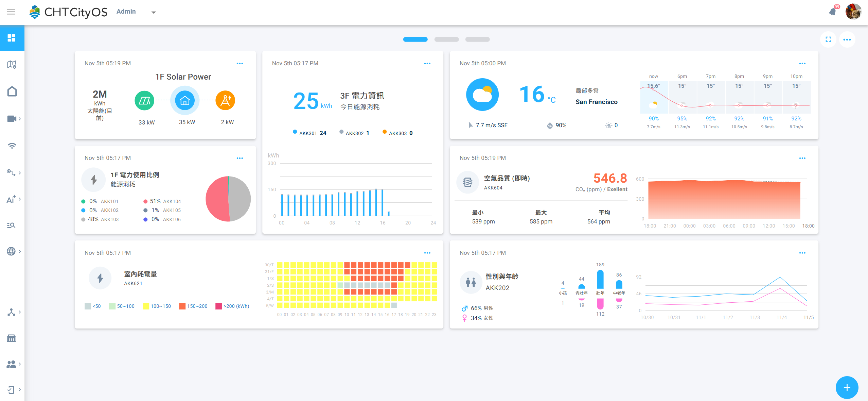Click the 150~200 orange legend swatch
This screenshot has height=401, width=868.
click(182, 306)
